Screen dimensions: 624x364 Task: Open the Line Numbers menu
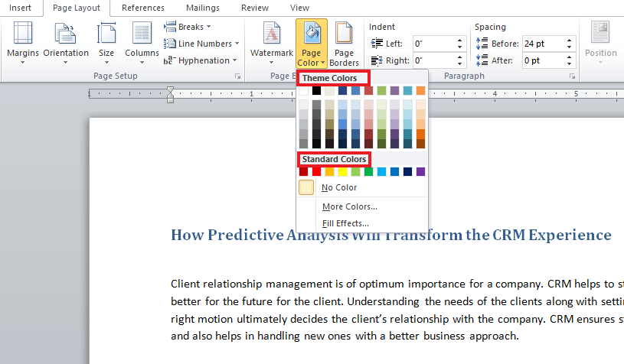coord(201,44)
